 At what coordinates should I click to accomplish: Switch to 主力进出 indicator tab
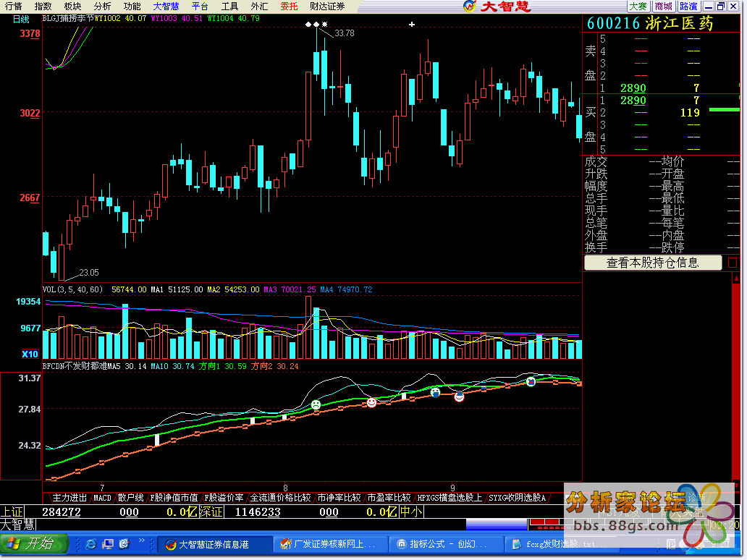tap(69, 498)
